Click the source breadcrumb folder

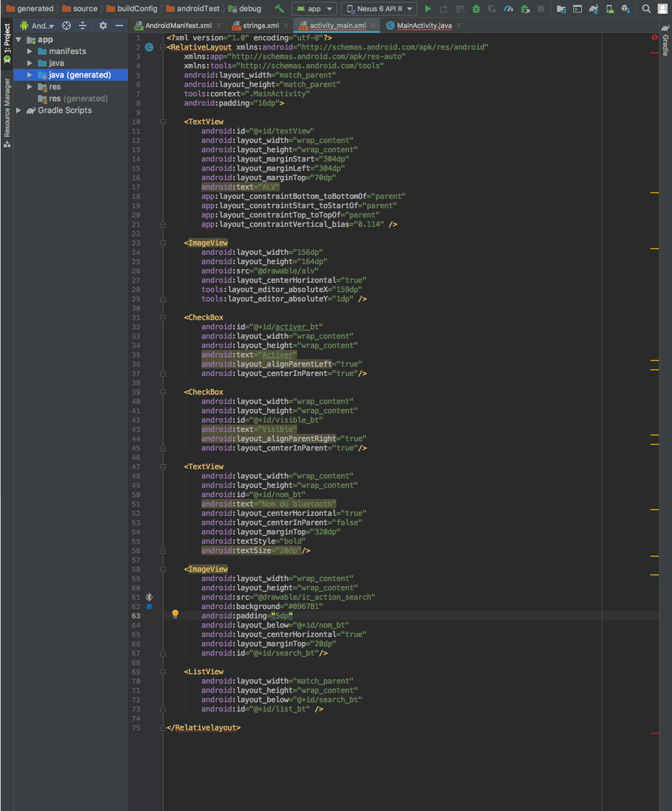click(80, 9)
